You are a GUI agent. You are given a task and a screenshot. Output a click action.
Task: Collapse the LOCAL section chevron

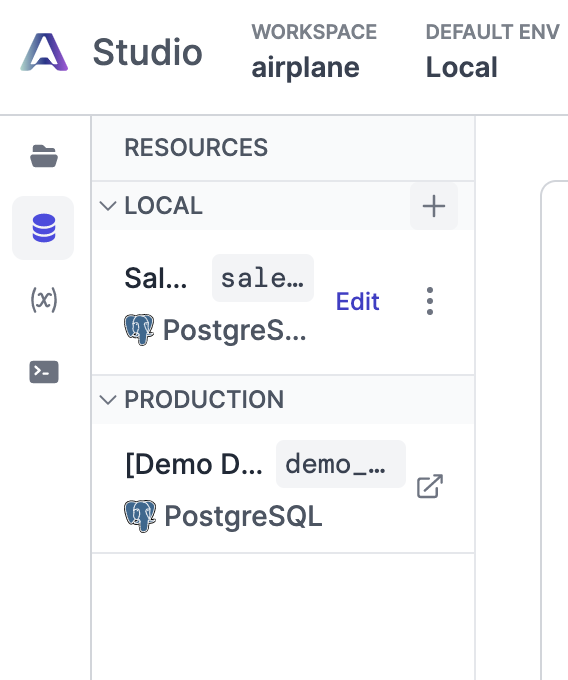(x=108, y=206)
